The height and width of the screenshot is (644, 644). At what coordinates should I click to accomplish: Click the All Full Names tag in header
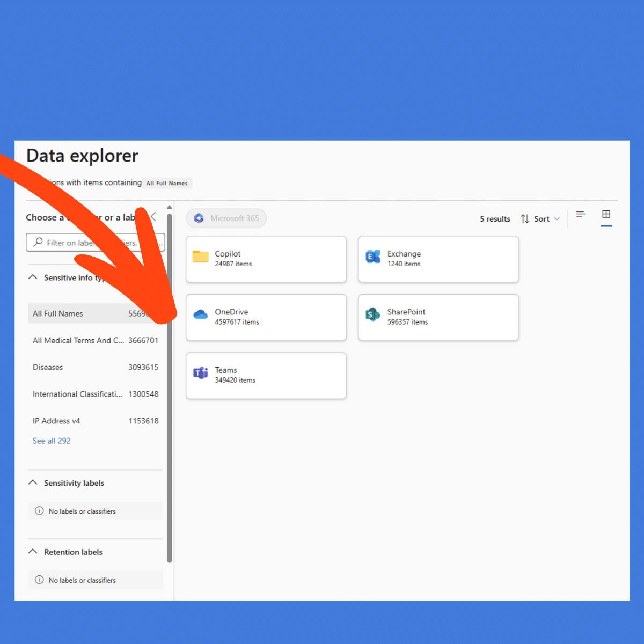click(x=167, y=183)
